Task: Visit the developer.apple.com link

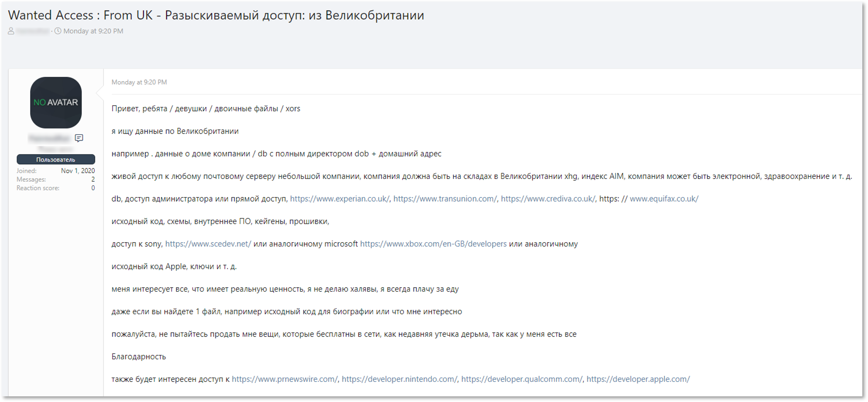Action: pyautogui.click(x=638, y=379)
